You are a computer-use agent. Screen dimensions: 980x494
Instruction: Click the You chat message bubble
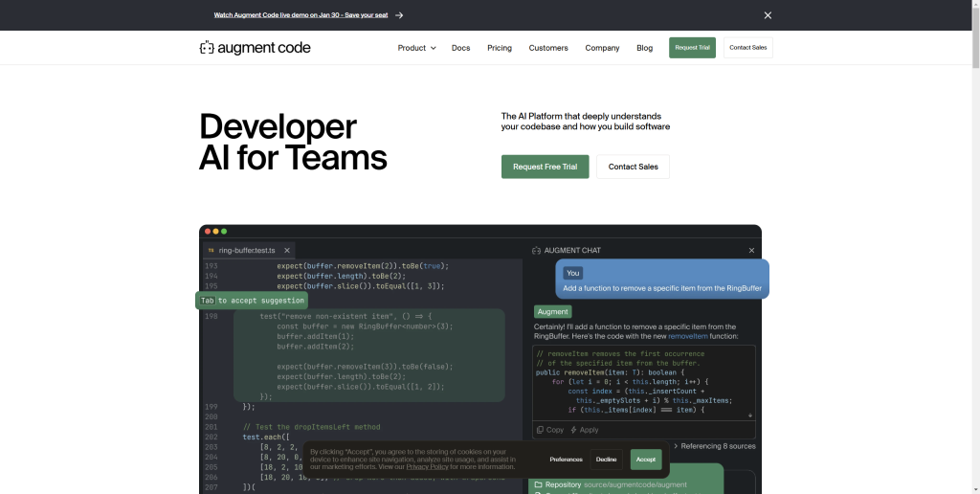662,279
